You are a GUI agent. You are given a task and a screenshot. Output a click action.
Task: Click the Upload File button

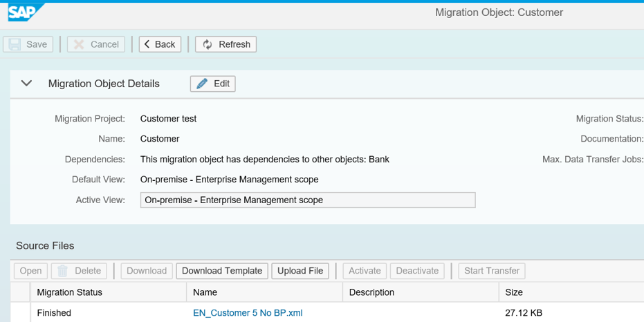pyautogui.click(x=300, y=271)
